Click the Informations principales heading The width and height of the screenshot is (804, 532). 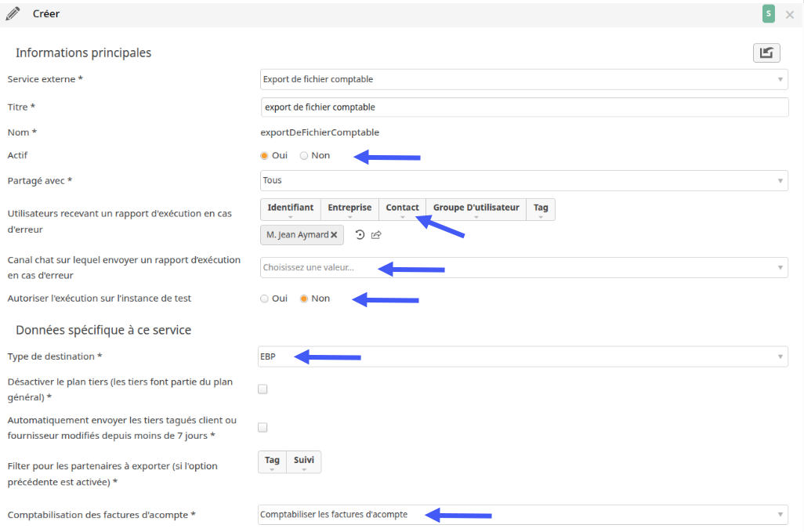pos(84,52)
